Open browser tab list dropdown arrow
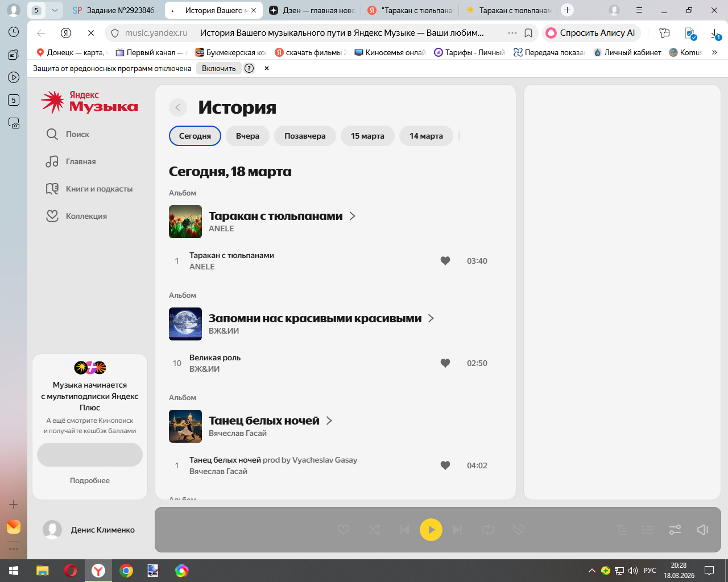The width and height of the screenshot is (728, 582). pyautogui.click(x=55, y=10)
